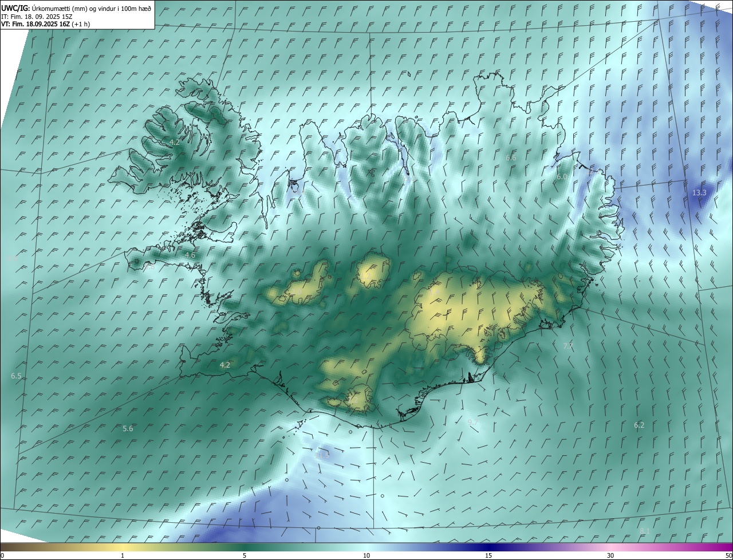Screen dimensions: 733x560
Task: Click the 6.2 value label
Action: 639,425
